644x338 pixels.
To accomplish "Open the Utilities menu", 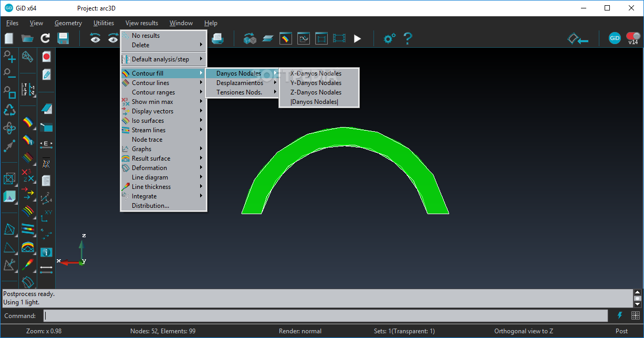I will tap(103, 23).
